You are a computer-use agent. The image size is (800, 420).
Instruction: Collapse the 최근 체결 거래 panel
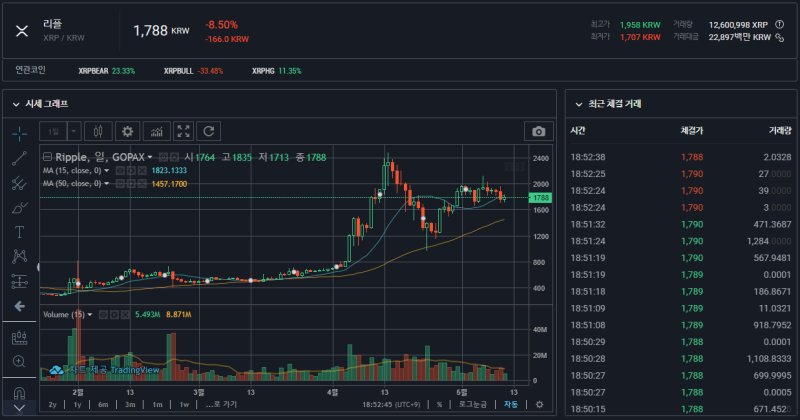point(579,104)
